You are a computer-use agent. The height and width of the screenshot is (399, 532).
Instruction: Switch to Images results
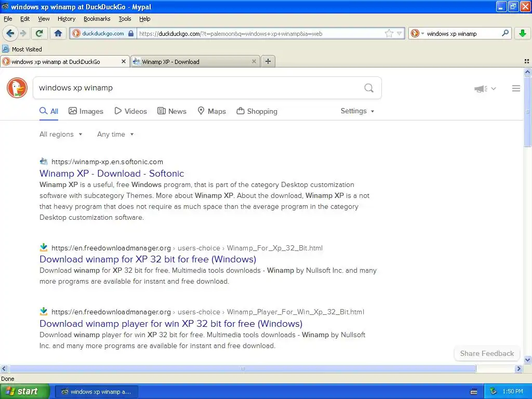coord(86,111)
